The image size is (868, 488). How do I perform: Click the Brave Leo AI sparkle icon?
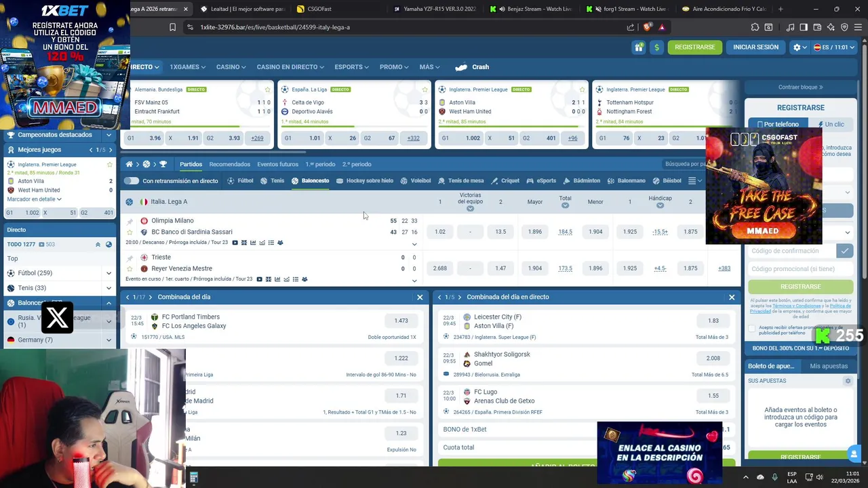(x=831, y=27)
